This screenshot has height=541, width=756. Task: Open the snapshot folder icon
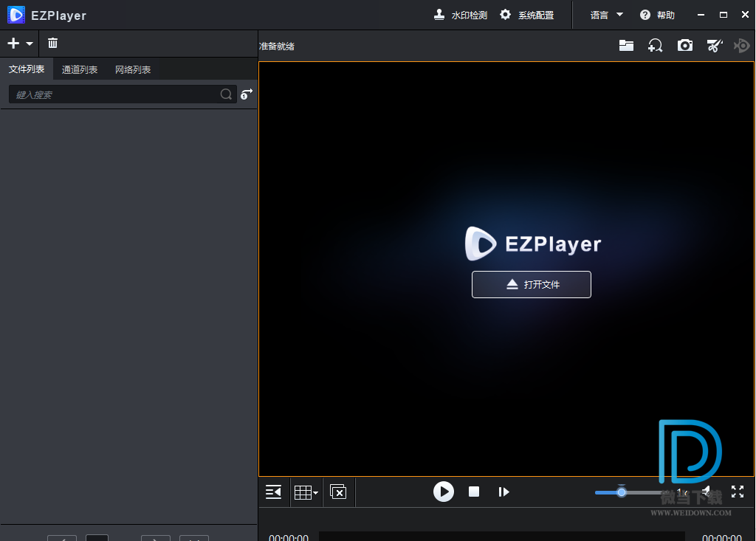point(626,46)
